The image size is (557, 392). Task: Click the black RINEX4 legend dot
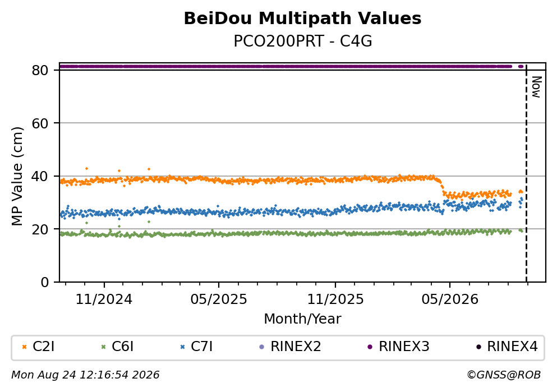tap(478, 347)
